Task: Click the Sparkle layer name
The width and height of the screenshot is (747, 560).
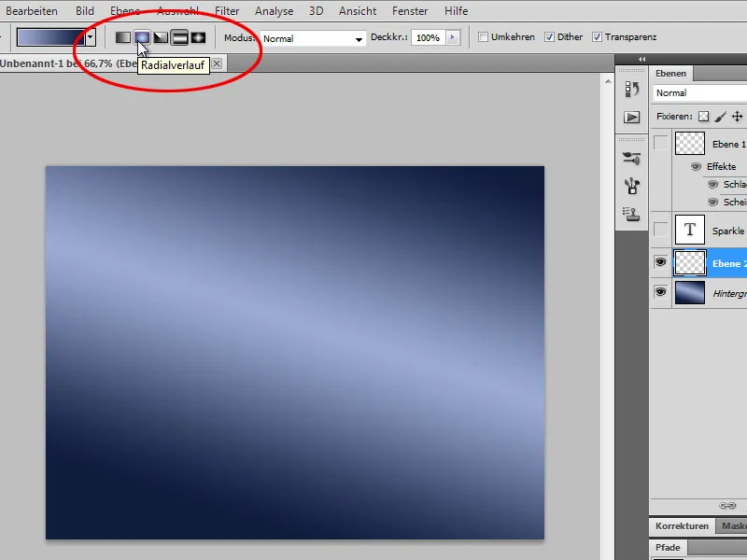Action: 728,231
